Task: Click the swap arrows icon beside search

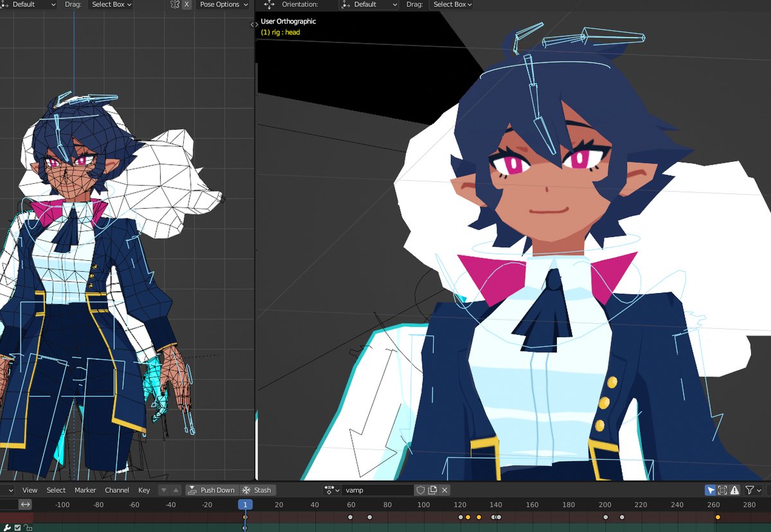Action: [25, 505]
